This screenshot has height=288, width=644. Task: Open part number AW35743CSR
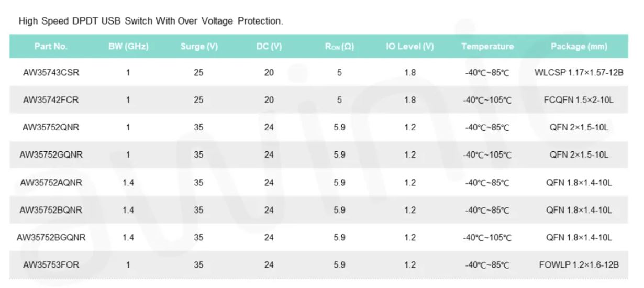(51, 73)
